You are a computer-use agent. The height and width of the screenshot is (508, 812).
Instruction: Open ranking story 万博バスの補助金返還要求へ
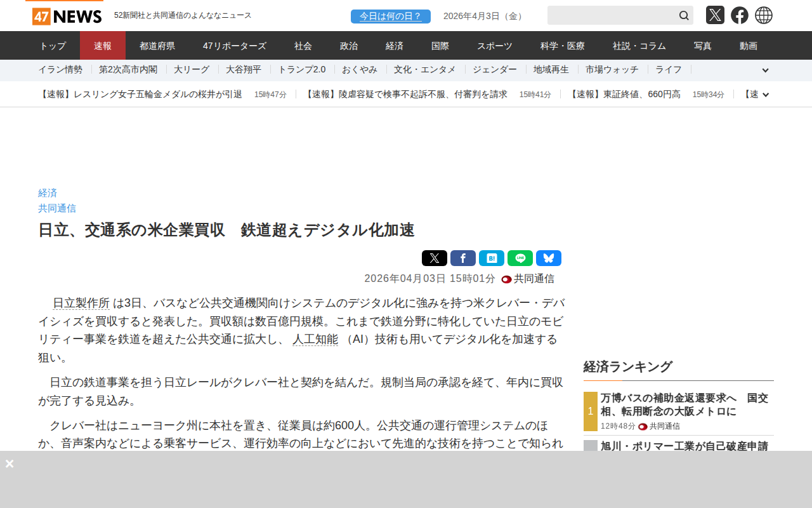coord(684,404)
